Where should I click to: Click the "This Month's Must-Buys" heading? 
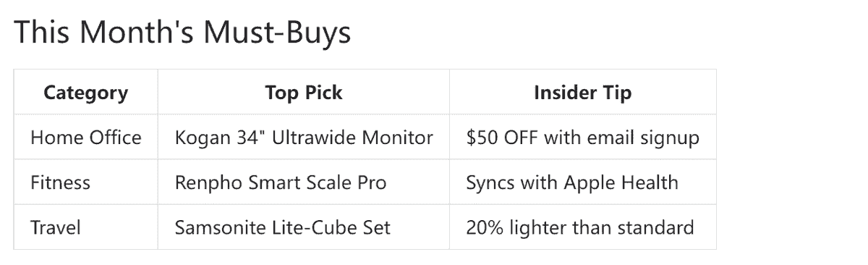coord(182,33)
